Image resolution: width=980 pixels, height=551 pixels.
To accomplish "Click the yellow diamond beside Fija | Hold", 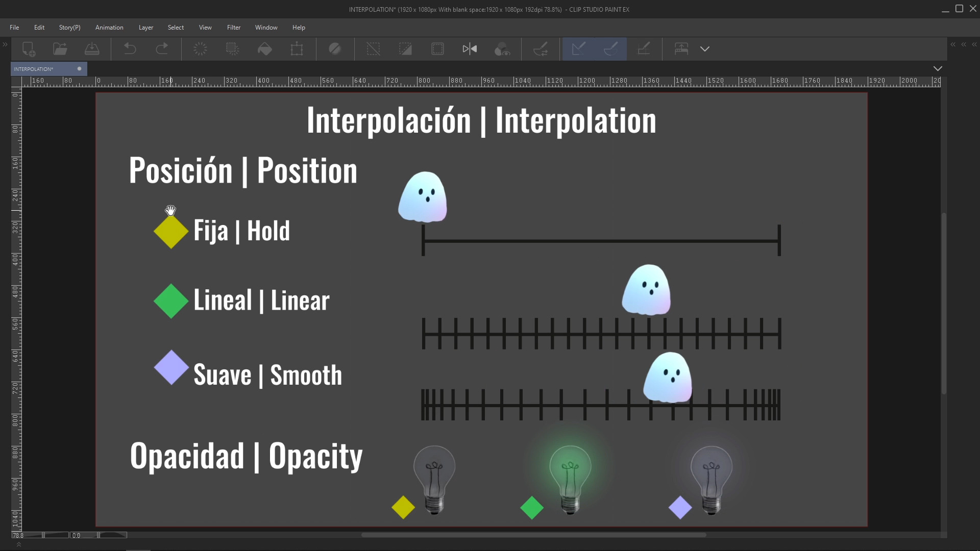I will pos(171,231).
